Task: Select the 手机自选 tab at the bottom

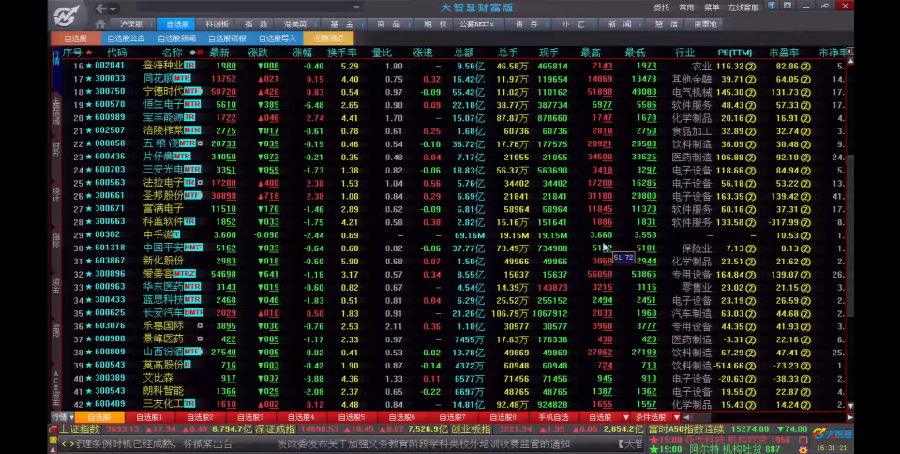Action: (553, 417)
